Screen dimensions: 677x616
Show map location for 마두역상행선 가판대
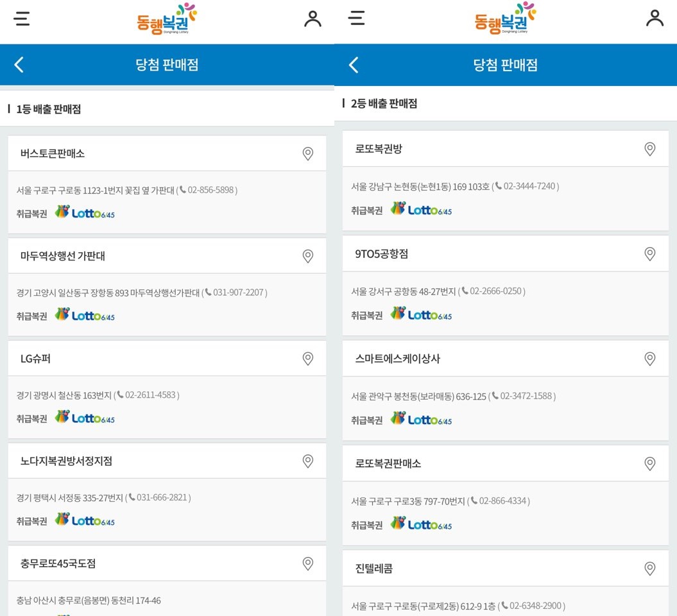click(308, 256)
